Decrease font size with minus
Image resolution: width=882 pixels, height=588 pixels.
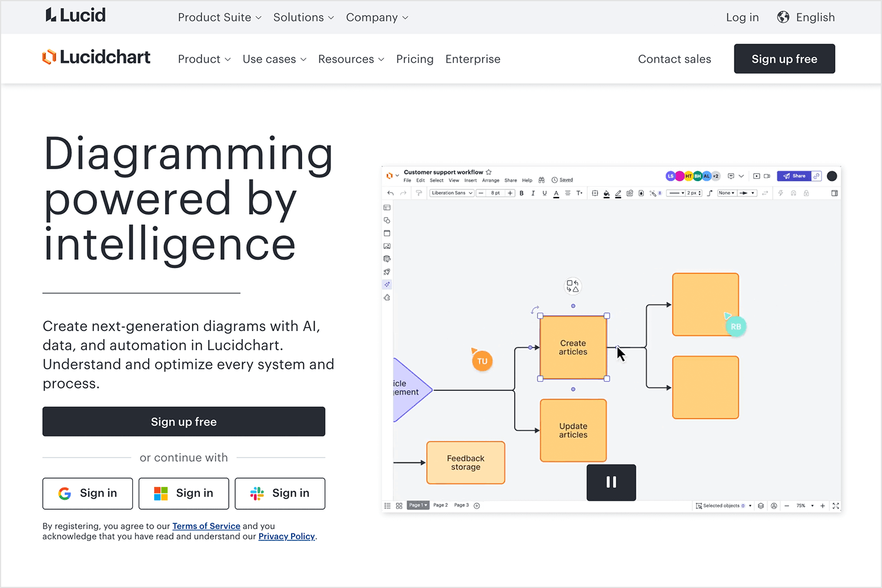481,193
